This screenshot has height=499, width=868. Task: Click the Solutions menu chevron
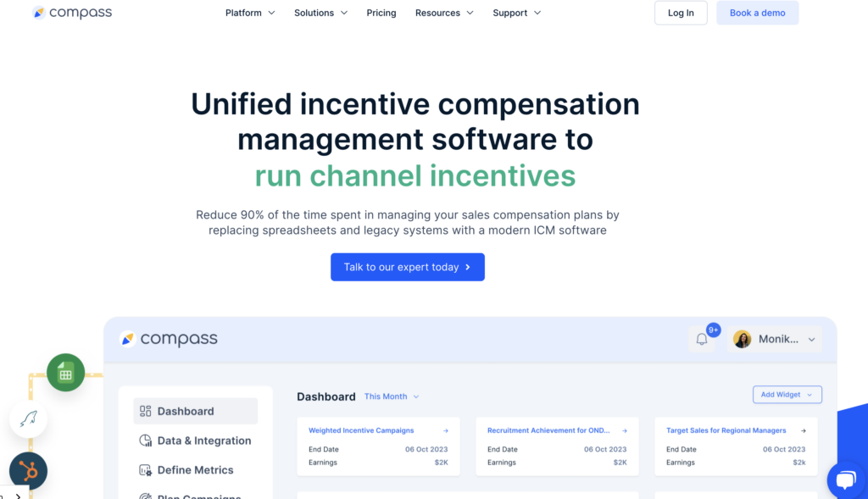344,13
